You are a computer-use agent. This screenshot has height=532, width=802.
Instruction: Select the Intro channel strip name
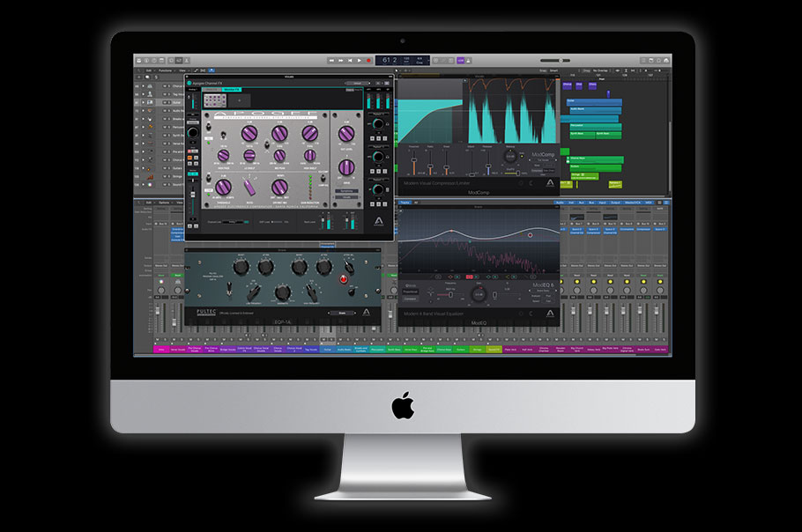(x=161, y=350)
